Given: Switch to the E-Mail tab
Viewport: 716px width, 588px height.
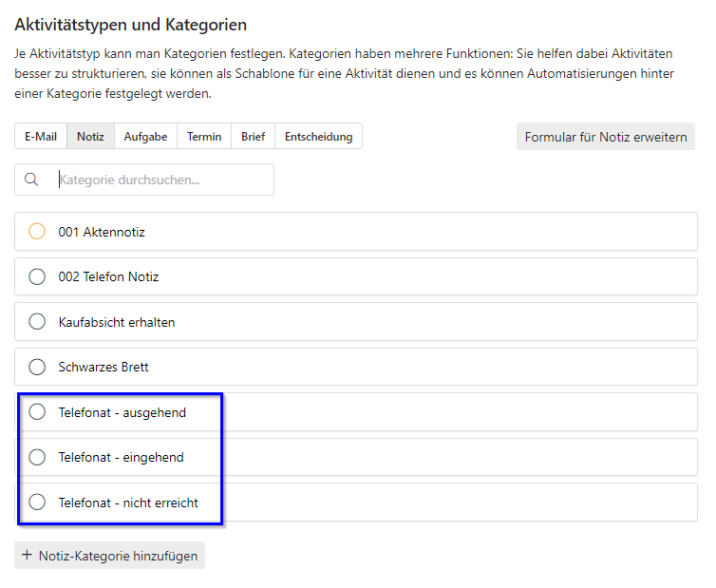Looking at the screenshot, I should click(x=41, y=137).
